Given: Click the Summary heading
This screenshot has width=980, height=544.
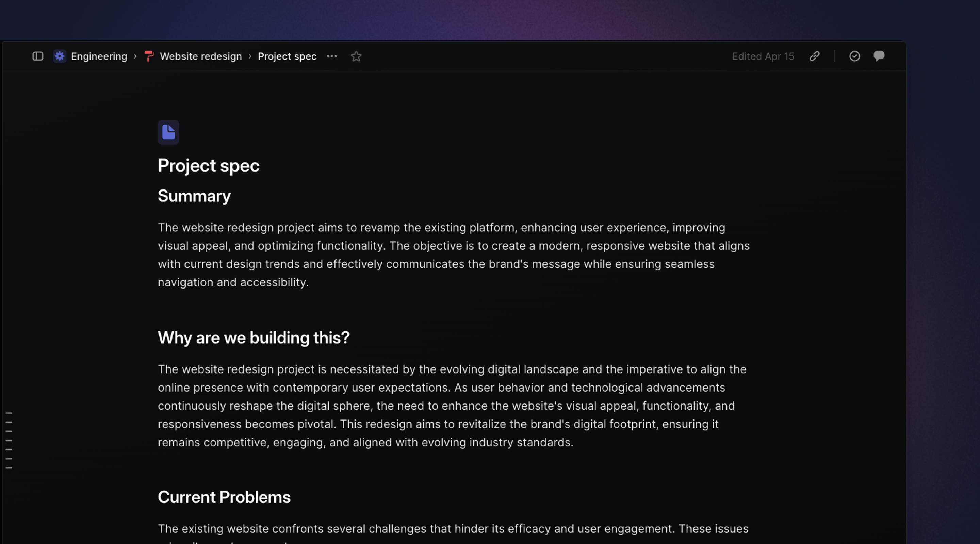Looking at the screenshot, I should [194, 196].
